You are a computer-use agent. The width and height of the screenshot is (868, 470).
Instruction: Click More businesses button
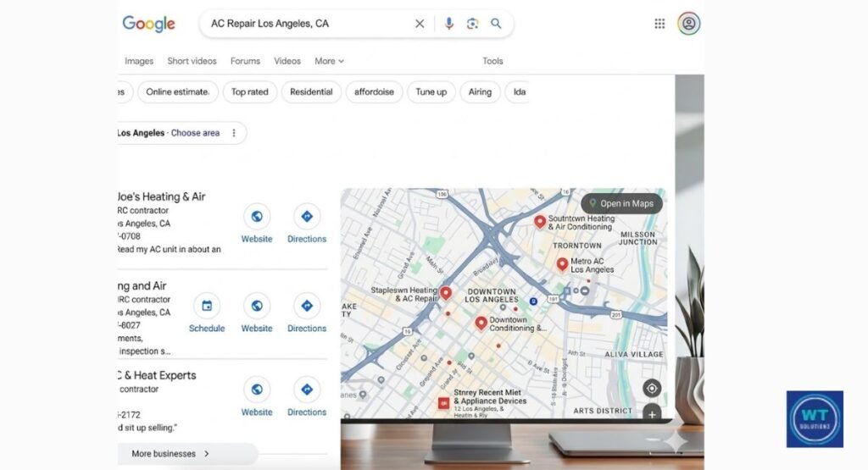click(187, 453)
